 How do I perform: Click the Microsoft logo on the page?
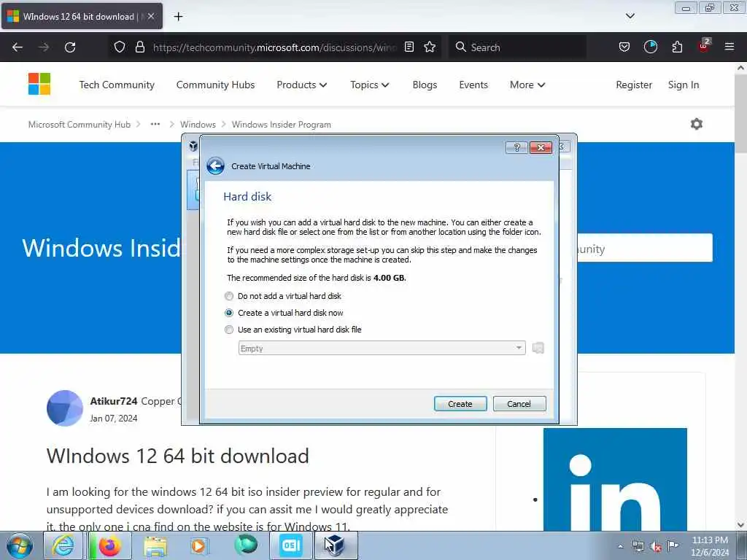click(x=39, y=85)
